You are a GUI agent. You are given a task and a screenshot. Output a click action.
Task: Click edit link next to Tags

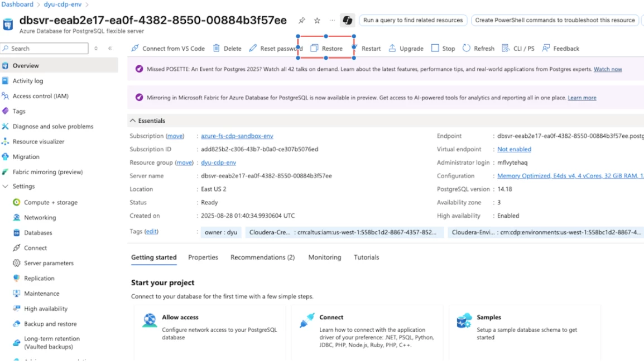(x=151, y=232)
